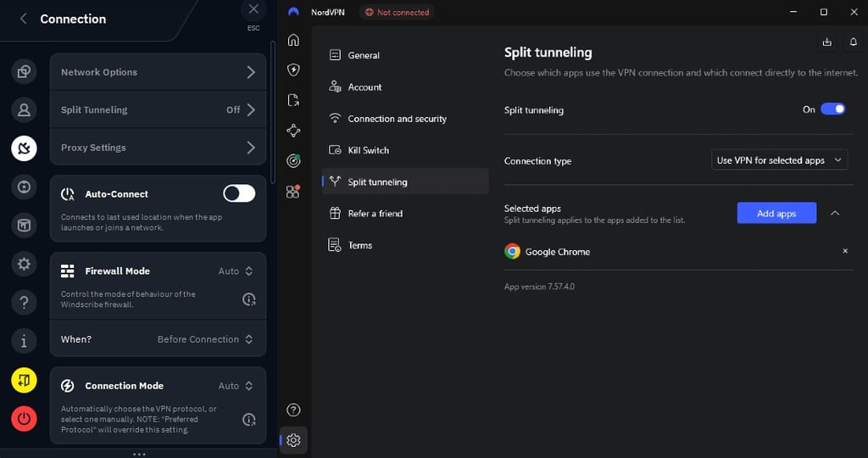Viewport: 868px width, 458px height.
Task: Minimize the NordVPN window
Action: (x=793, y=12)
